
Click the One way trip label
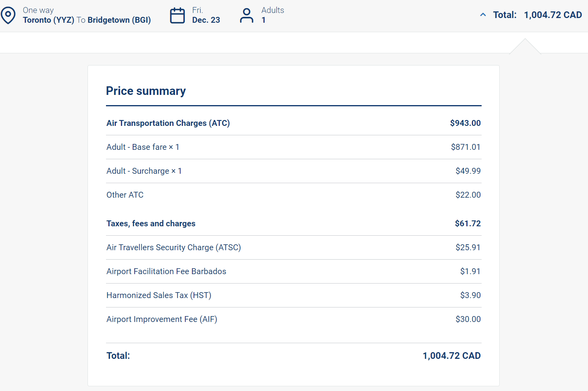pos(38,10)
